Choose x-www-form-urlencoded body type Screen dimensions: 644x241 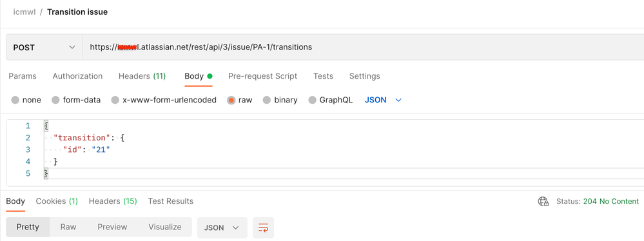115,100
